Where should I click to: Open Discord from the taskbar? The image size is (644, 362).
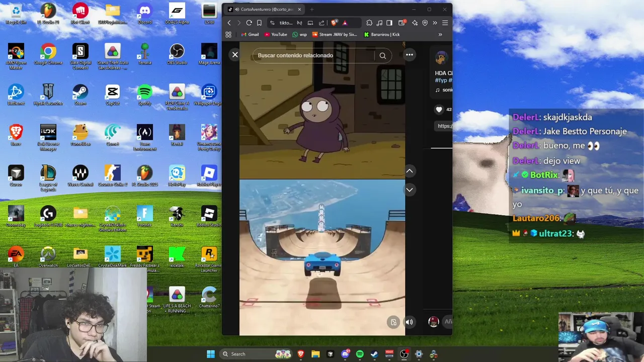[x=345, y=354]
